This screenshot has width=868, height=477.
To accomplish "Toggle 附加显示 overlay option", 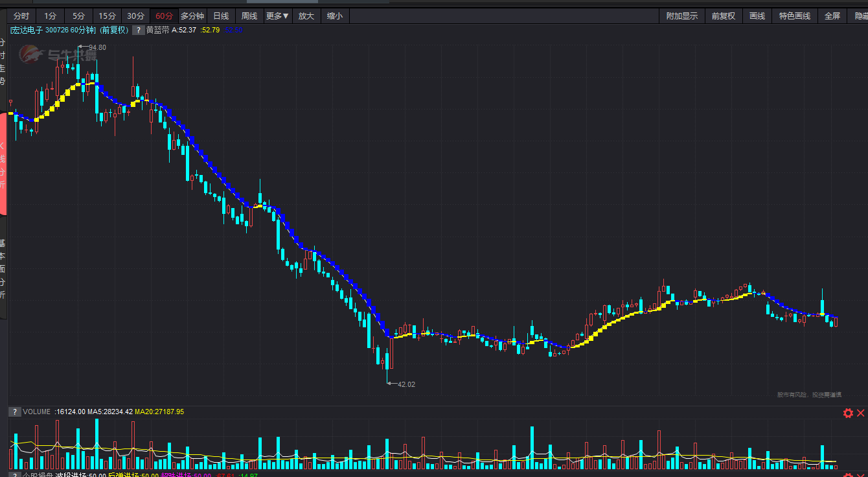I will (x=682, y=16).
